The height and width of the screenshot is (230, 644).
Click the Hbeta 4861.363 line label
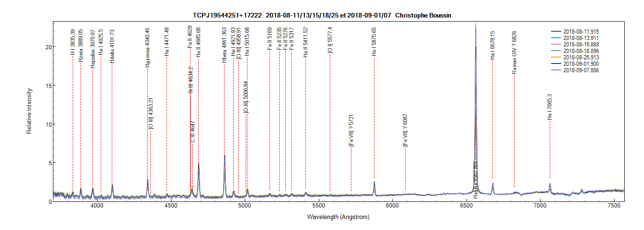pyautogui.click(x=224, y=45)
